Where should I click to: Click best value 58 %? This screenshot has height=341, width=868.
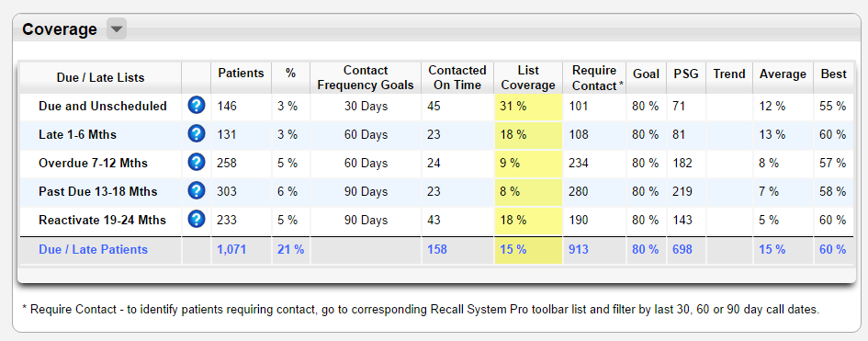(832, 191)
